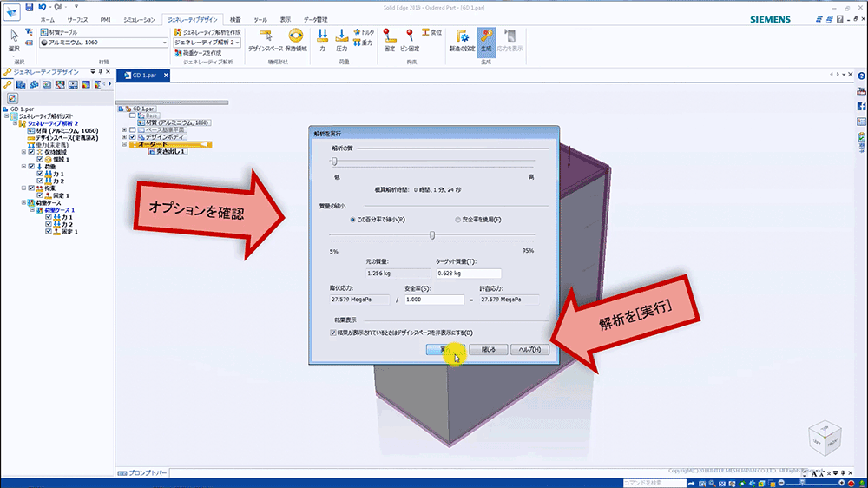Image resolution: width=868 pixels, height=488 pixels.
Task: Open the シミュレーション ribbon tab
Action: pos(139,20)
